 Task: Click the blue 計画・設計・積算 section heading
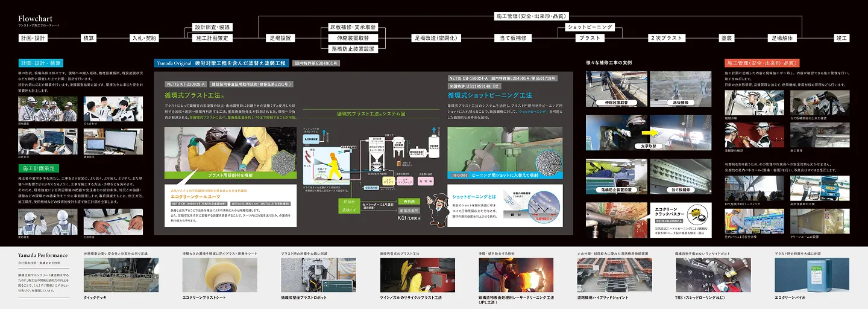click(40, 63)
